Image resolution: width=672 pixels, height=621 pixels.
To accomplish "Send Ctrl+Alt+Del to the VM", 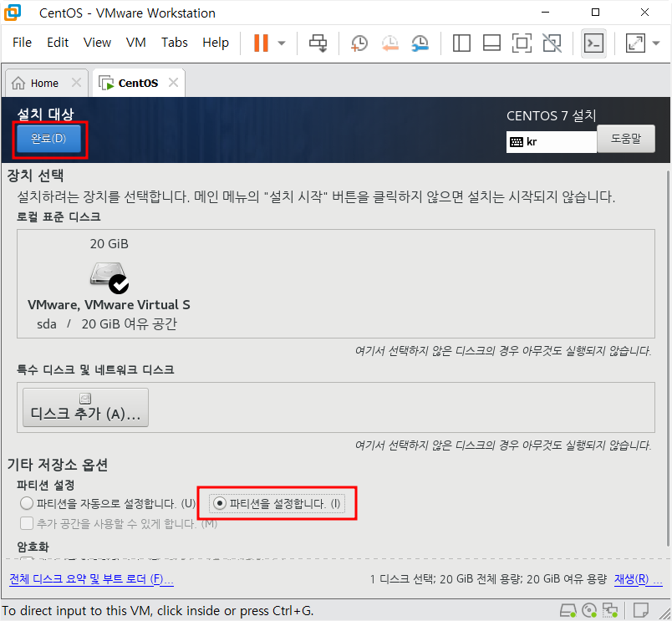I will (x=318, y=43).
